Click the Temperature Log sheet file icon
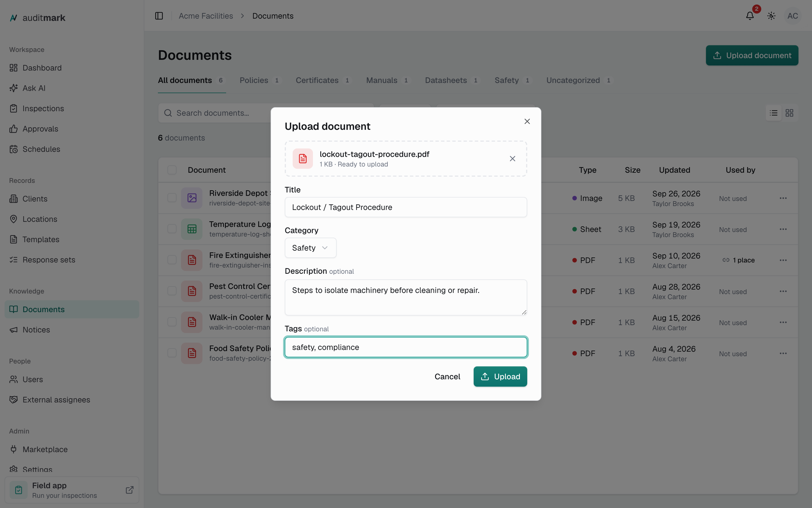The height and width of the screenshot is (508, 812). [x=192, y=229]
